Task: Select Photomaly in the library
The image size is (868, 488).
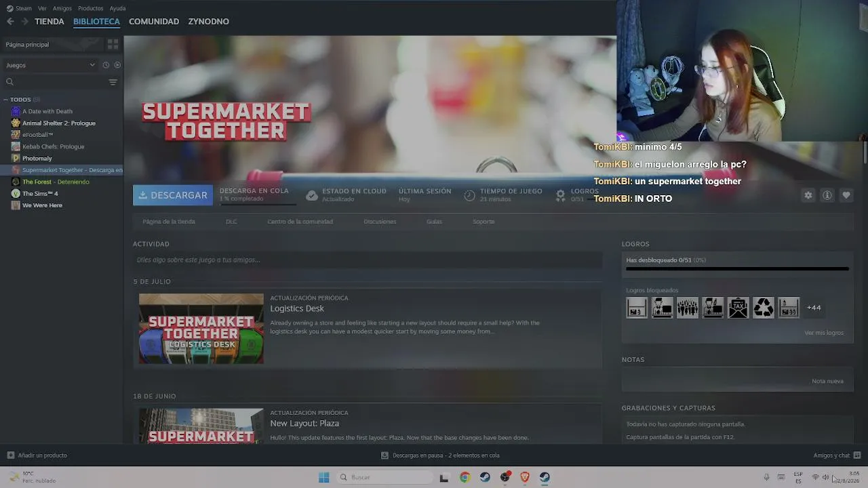Action: (x=37, y=159)
